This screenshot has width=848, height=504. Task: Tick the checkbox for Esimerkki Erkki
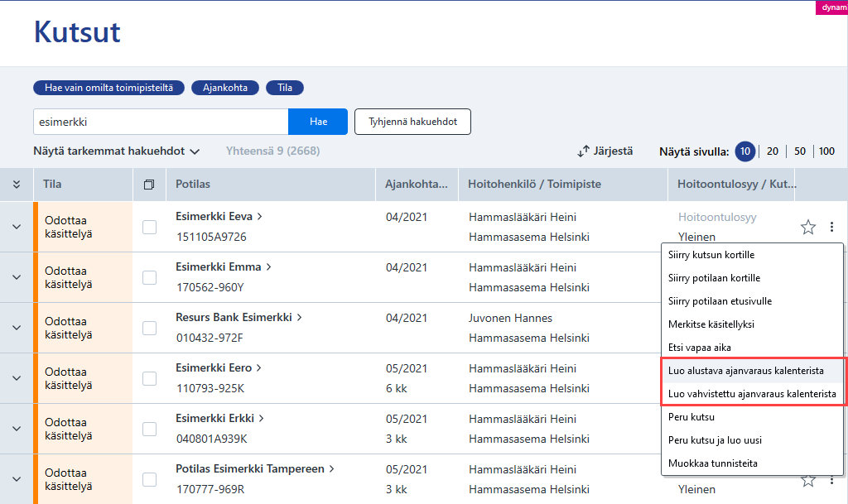149,429
